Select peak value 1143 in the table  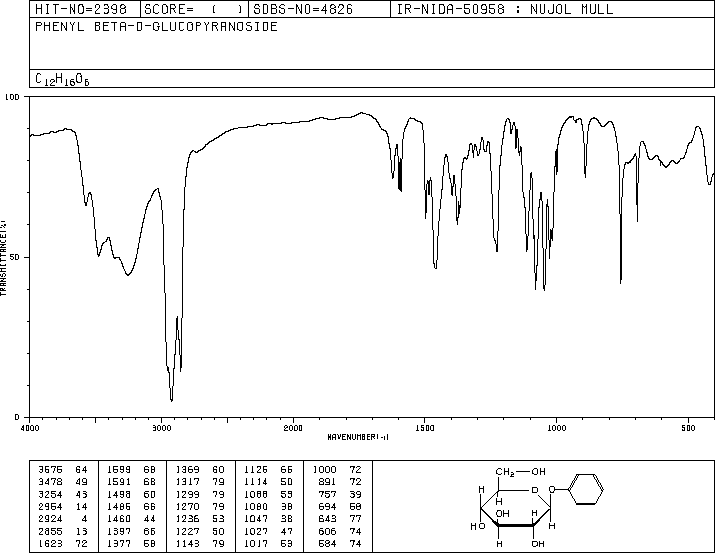click(187, 544)
